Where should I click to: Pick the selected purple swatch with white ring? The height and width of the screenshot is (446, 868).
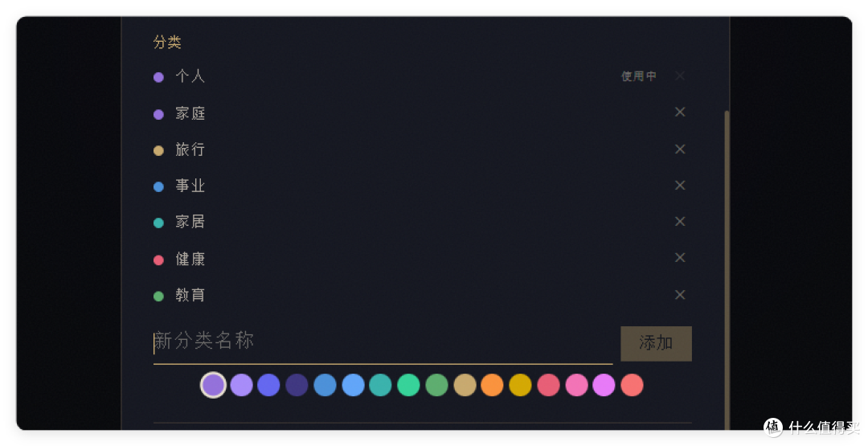coord(213,385)
